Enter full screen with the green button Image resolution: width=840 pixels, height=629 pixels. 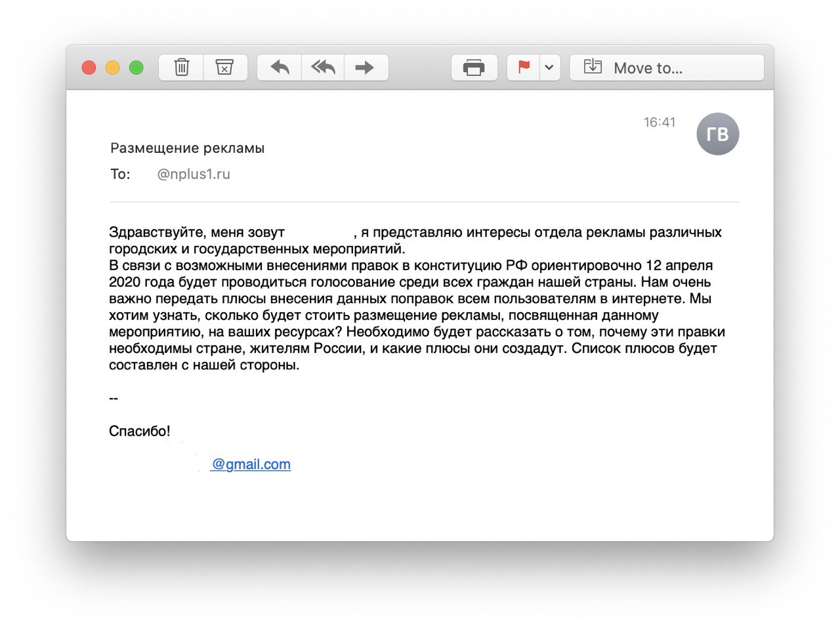[x=136, y=68]
